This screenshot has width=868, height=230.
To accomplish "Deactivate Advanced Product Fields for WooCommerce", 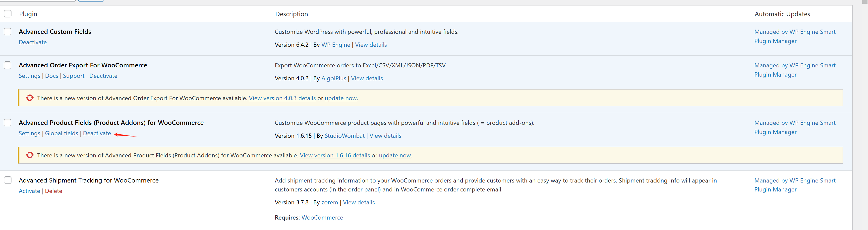I will [97, 133].
